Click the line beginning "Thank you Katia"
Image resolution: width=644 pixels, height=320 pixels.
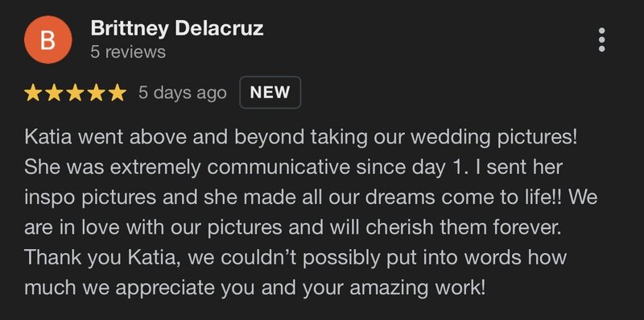point(295,257)
